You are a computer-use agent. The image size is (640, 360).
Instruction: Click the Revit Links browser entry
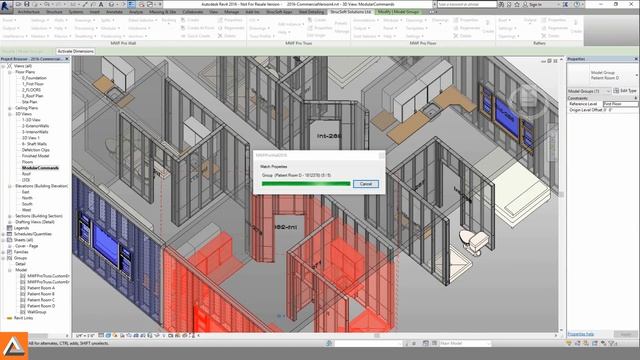(23, 318)
